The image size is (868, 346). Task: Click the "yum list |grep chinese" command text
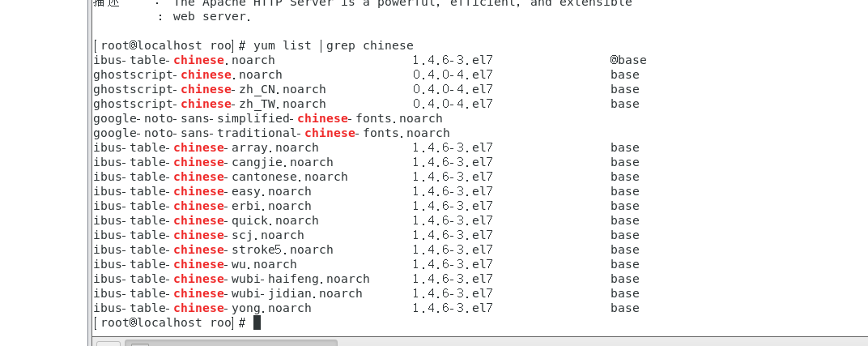pos(334,45)
